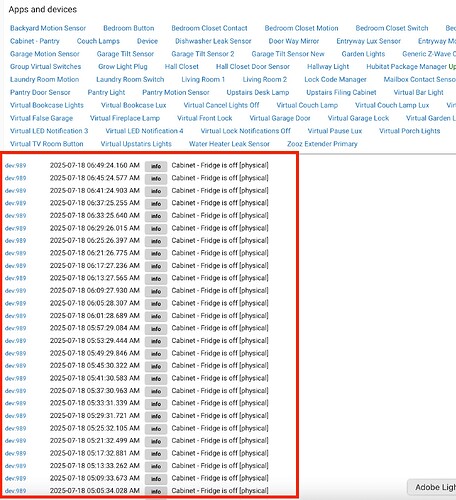
Task: Select Hallway Light link
Action: 328,67
